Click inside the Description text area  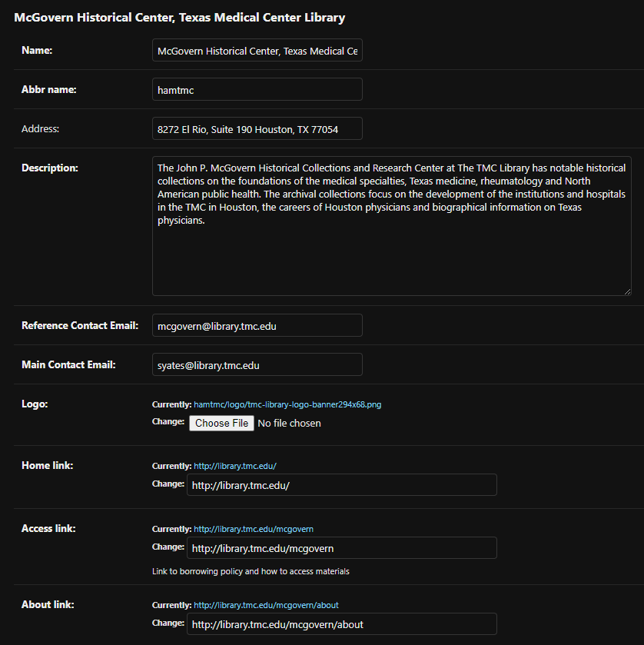click(391, 246)
